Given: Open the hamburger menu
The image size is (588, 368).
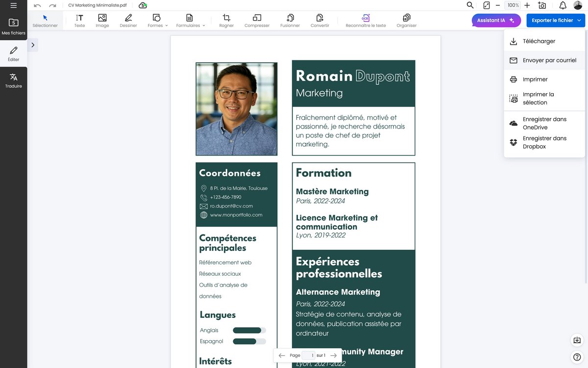Looking at the screenshot, I should coord(13,5).
